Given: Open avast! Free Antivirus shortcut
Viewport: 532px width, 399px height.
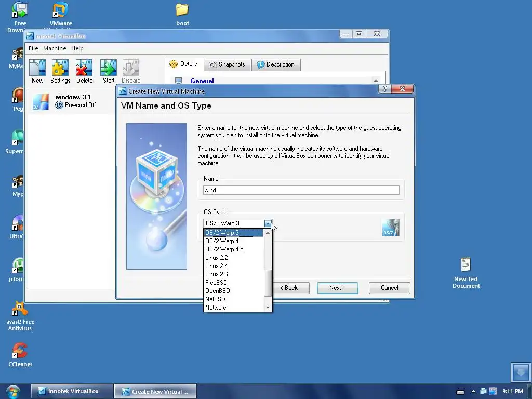Looking at the screenshot, I should coord(20,316).
